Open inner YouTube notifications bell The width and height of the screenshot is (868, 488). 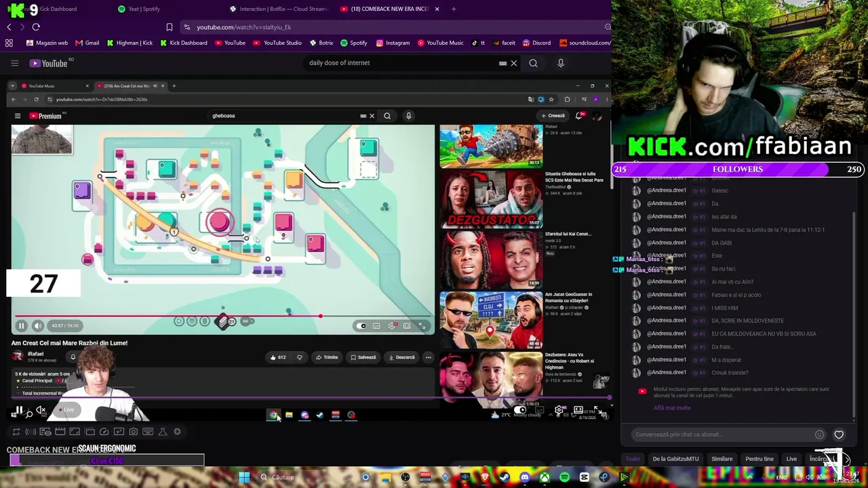click(x=579, y=116)
